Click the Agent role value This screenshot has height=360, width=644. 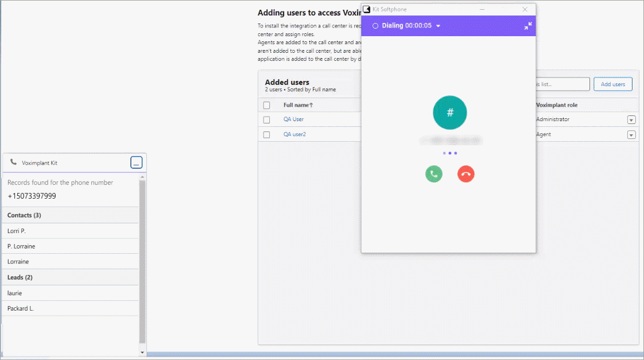click(544, 134)
